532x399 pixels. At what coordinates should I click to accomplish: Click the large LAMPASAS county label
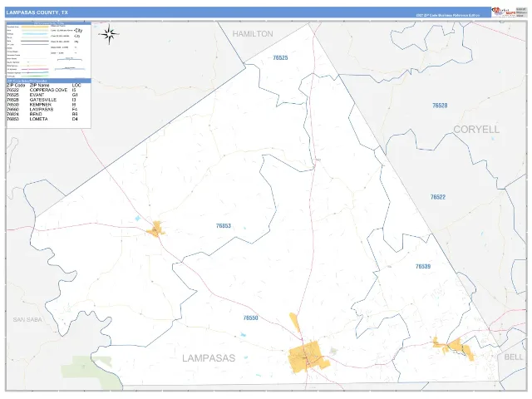[x=209, y=358]
